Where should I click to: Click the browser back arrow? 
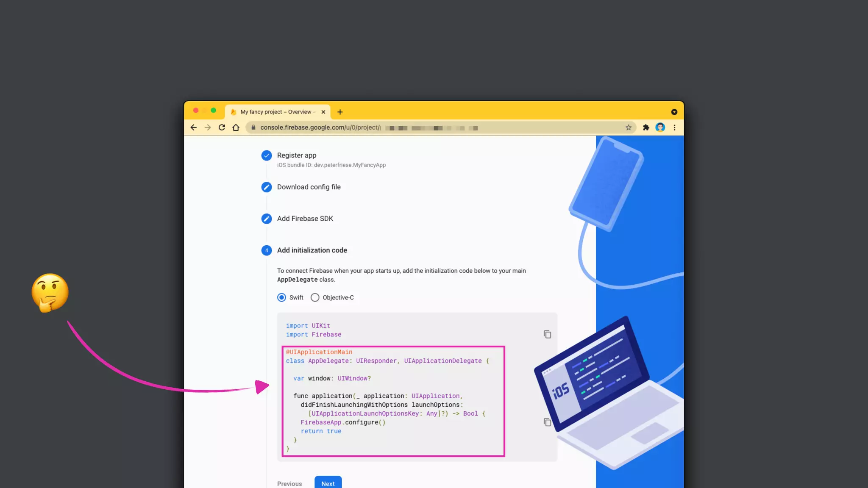tap(194, 128)
